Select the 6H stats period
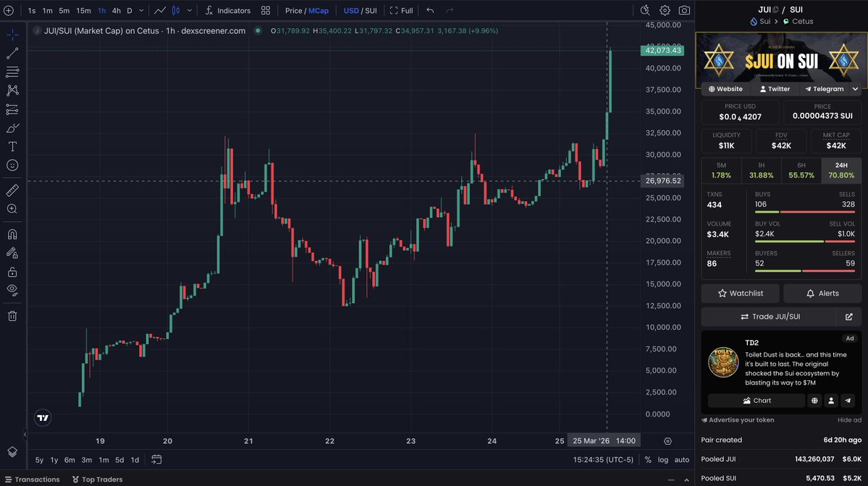Viewport: 868px width, 486px height. [801, 170]
